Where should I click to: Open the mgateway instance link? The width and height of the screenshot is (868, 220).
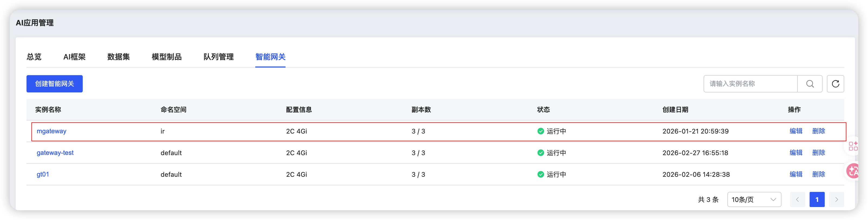pos(52,131)
